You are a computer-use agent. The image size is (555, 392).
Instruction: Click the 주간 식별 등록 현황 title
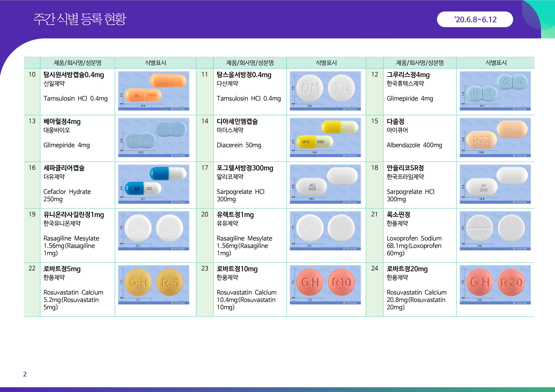tap(80, 19)
